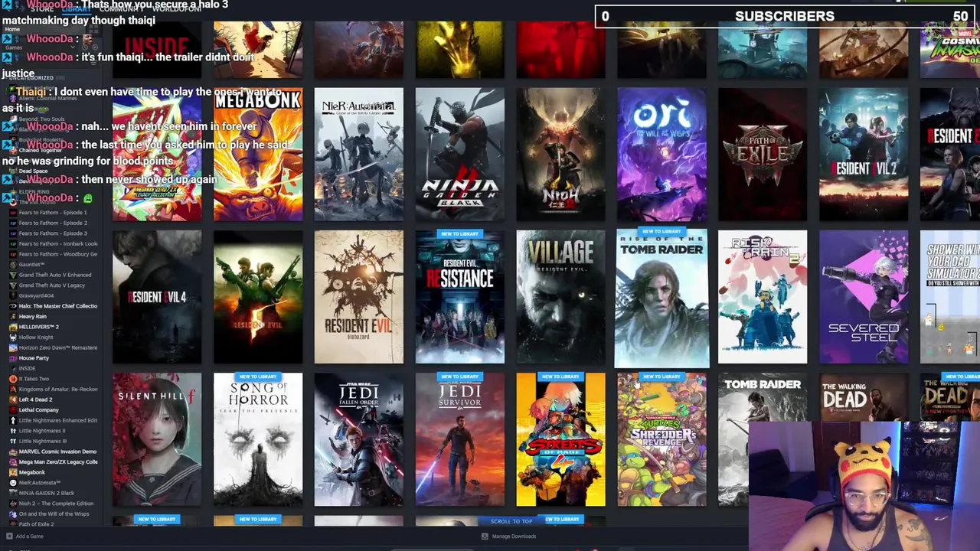Open the Manage Downloads text link

[x=514, y=536]
